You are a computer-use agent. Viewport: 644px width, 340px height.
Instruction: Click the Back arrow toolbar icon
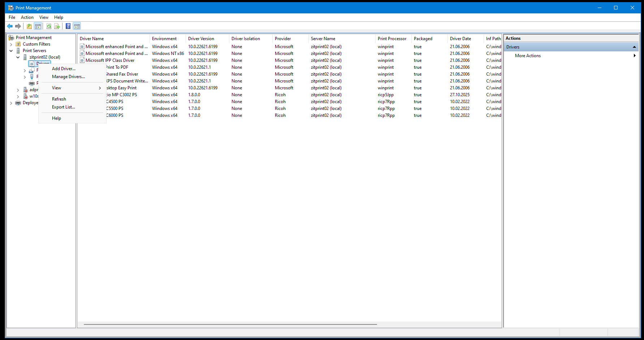click(10, 26)
